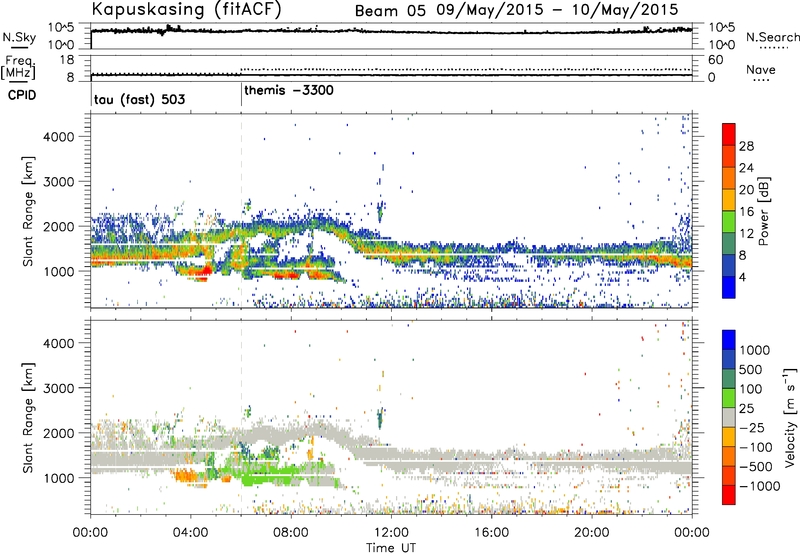This screenshot has height=554, width=800.
Task: Click the 16 dB color bar label
Action: (746, 212)
